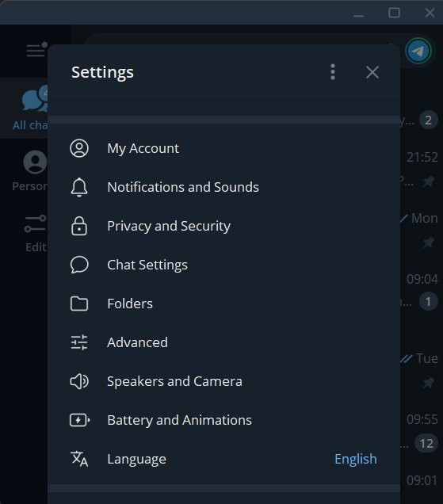
Task: Click the Language translate icon
Action: [x=79, y=459]
